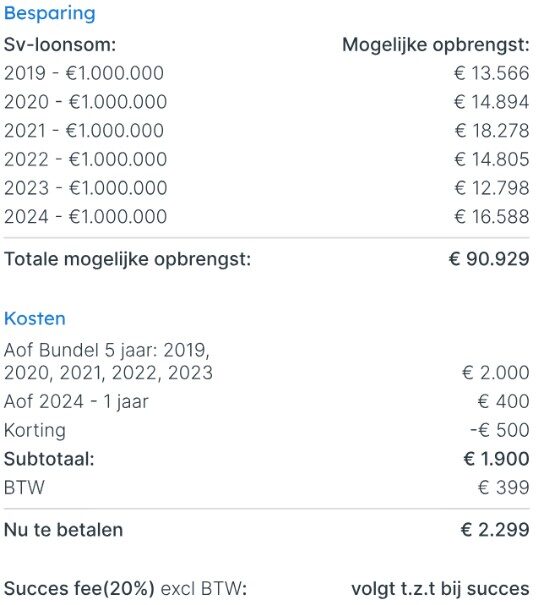The height and width of the screenshot is (605, 547).
Task: Click the Totale mogelijke opbrengst label
Action: click(127, 259)
